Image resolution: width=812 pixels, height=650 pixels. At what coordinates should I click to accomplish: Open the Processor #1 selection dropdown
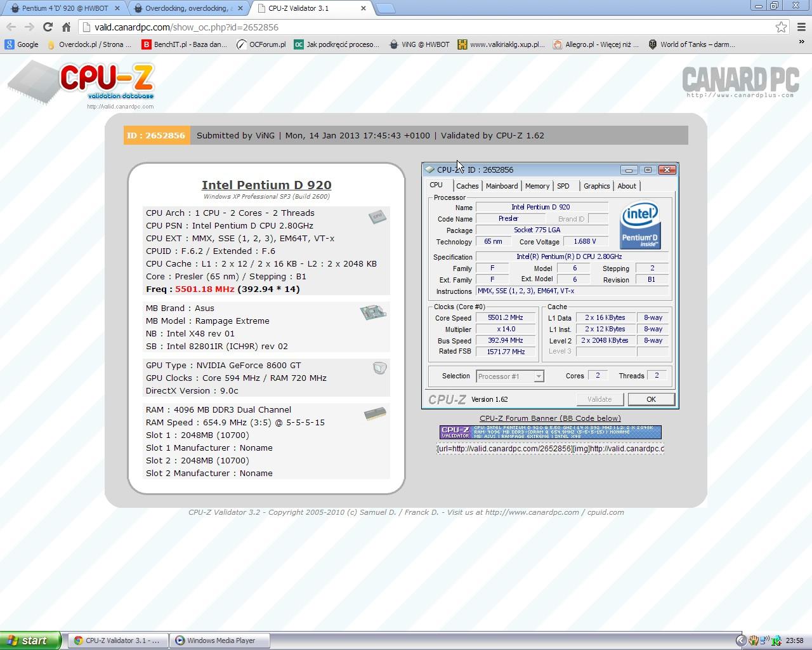[x=510, y=376]
